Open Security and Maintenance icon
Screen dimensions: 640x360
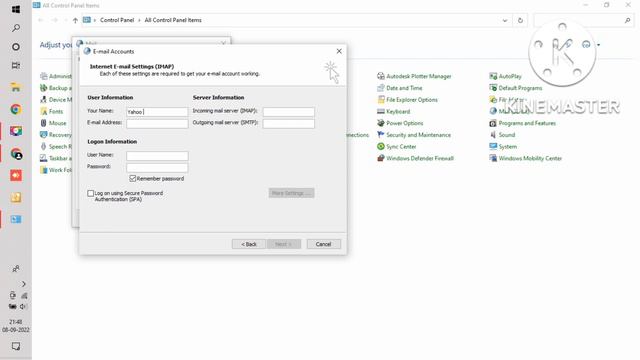click(380, 135)
